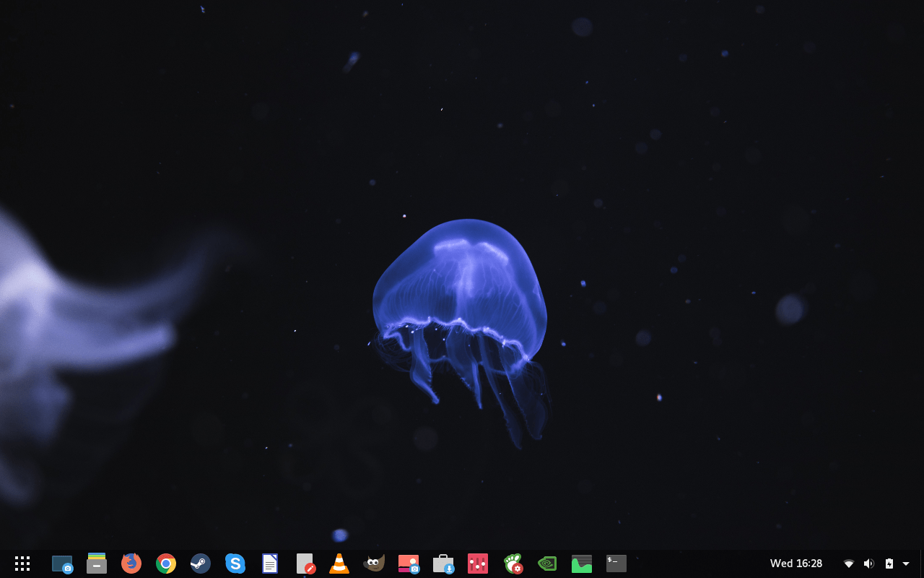The width and height of the screenshot is (924, 578).
Task: Open the GNOME Tweaks foot icon
Action: point(513,564)
